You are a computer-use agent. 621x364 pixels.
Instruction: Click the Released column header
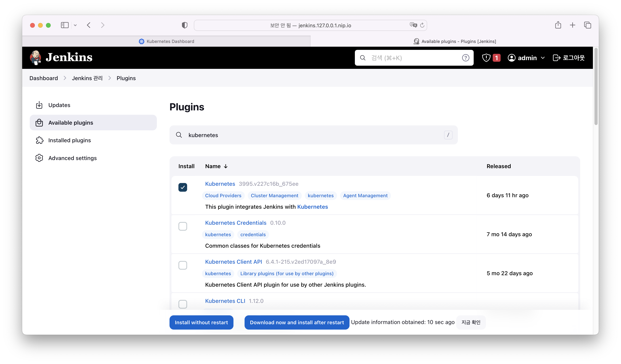pyautogui.click(x=499, y=166)
